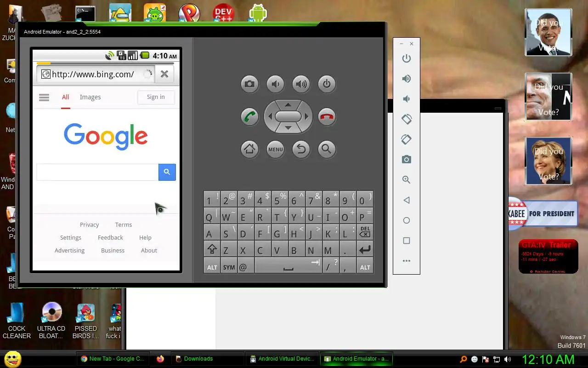This screenshot has height=368, width=588.
Task: Click the side panel volume down icon
Action: (x=406, y=99)
